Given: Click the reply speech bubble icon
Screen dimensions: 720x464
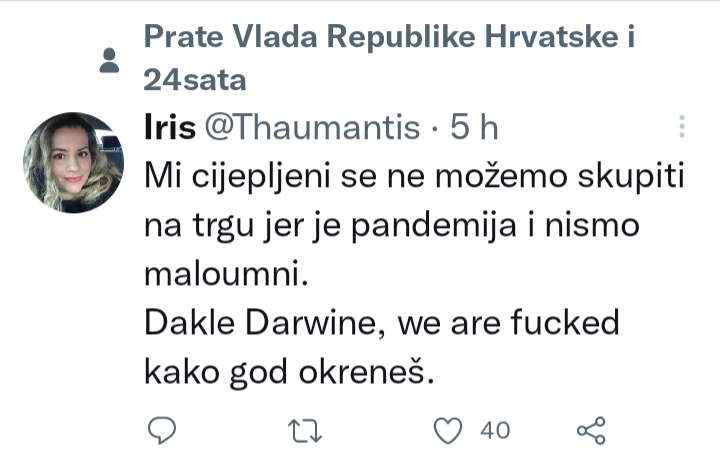Looking at the screenshot, I should coord(163,430).
